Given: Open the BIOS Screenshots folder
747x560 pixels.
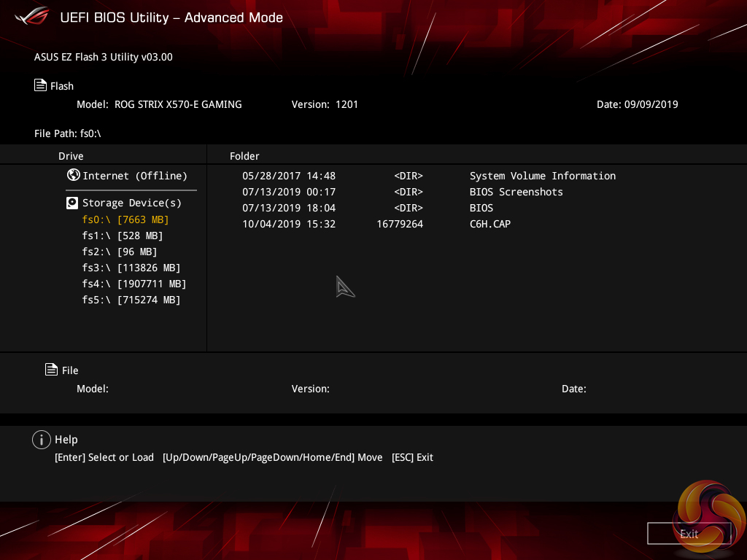Looking at the screenshot, I should tap(516, 192).
